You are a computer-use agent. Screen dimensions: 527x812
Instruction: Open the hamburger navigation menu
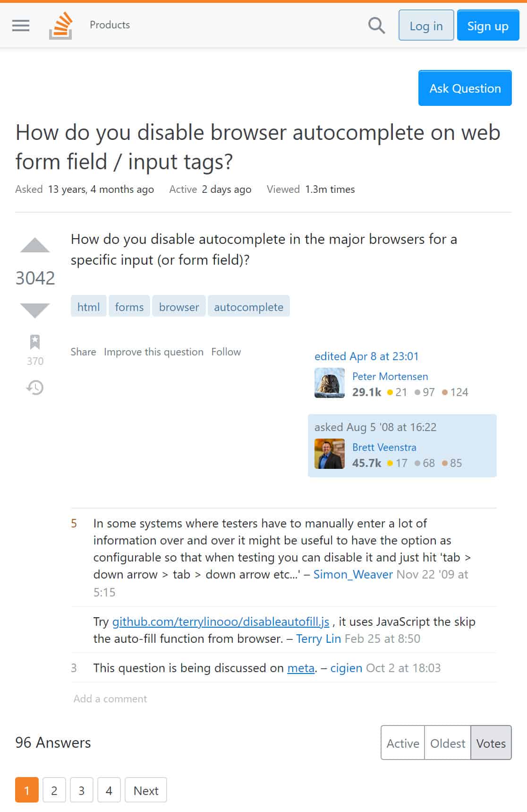20,26
